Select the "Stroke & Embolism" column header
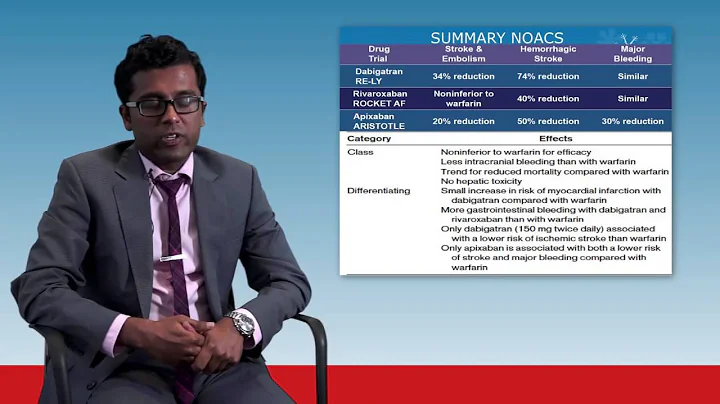This screenshot has width=720, height=404. (x=463, y=54)
